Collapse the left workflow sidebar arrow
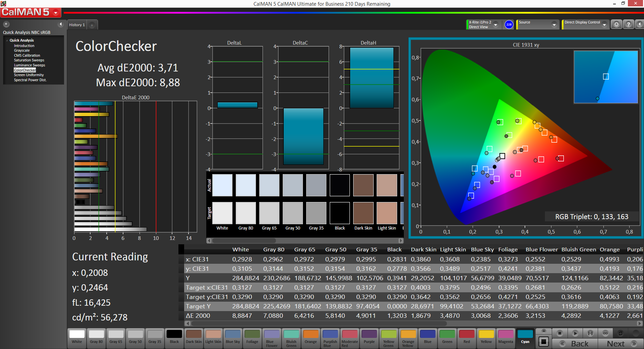This screenshot has width=644, height=349. tap(61, 24)
